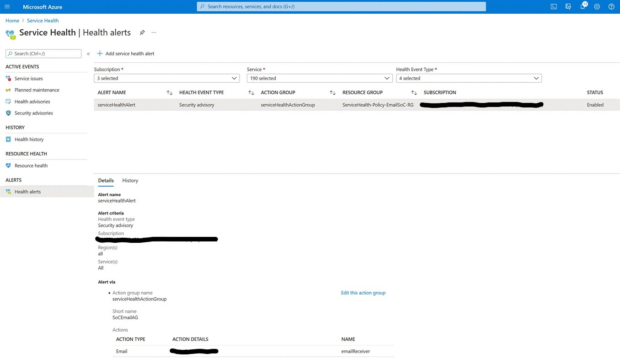This screenshot has height=364, width=620.
Task: Collapse the left navigation pane
Action: (x=88, y=54)
